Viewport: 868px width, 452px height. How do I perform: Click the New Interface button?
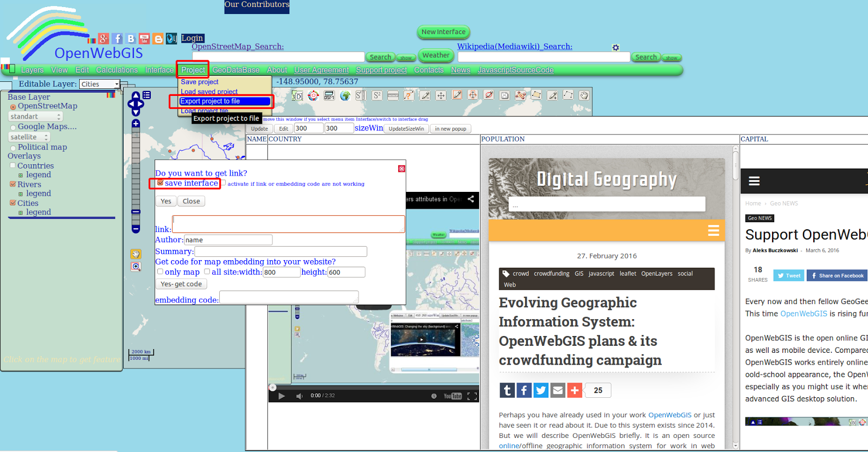point(443,32)
